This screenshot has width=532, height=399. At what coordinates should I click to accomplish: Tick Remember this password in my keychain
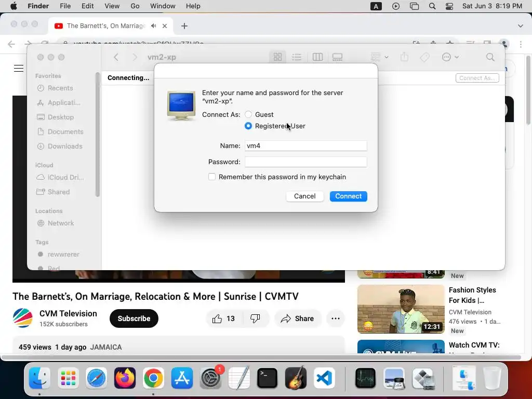click(212, 177)
